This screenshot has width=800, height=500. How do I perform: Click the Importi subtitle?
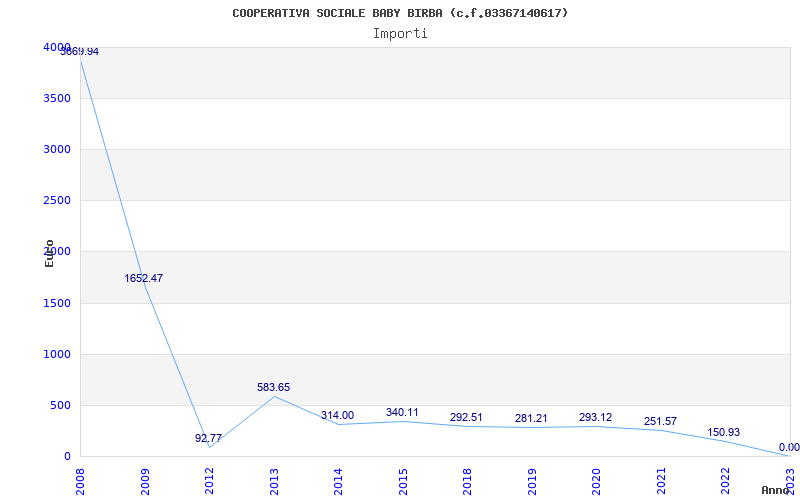(x=400, y=33)
